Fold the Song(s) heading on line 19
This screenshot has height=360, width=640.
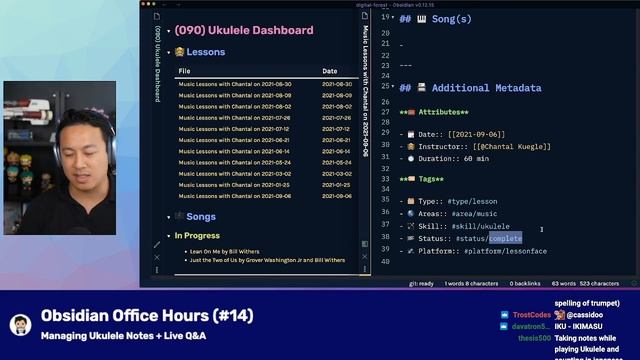393,17
